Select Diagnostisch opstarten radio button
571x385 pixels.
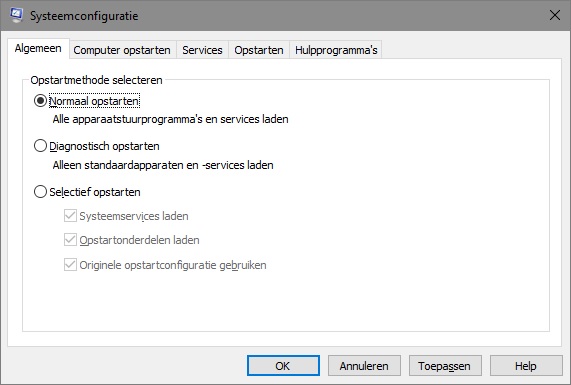point(40,146)
